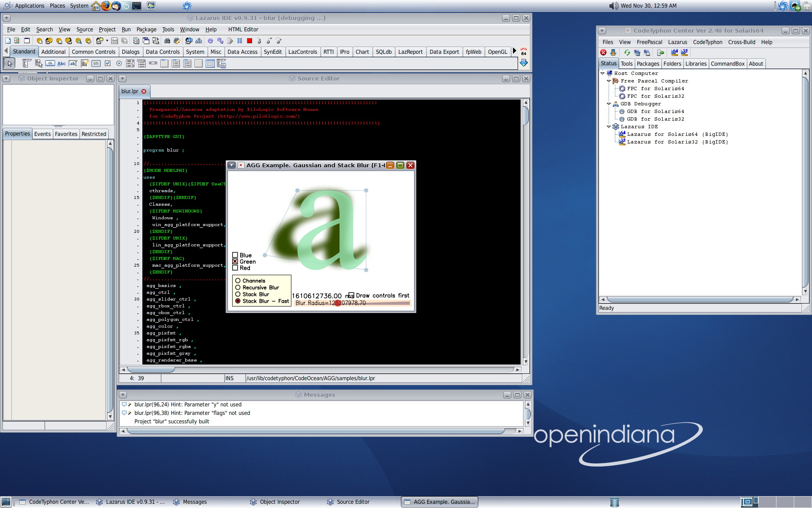Open the CommandBox tab in CodeTyphon Center
812x508 pixels.
(x=727, y=64)
